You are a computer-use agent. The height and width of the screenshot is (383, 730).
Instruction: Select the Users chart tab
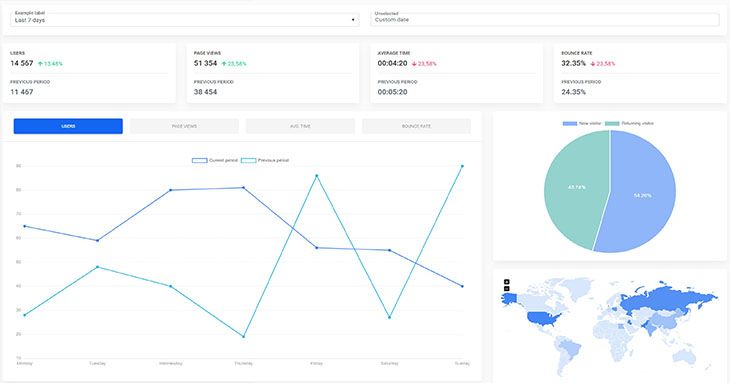tap(68, 126)
